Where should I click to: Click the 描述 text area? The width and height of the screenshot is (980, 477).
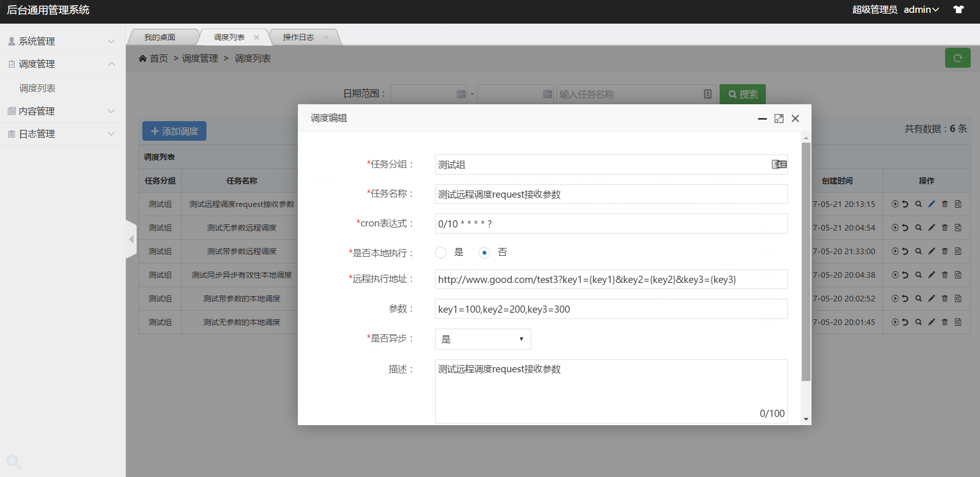coord(611,391)
